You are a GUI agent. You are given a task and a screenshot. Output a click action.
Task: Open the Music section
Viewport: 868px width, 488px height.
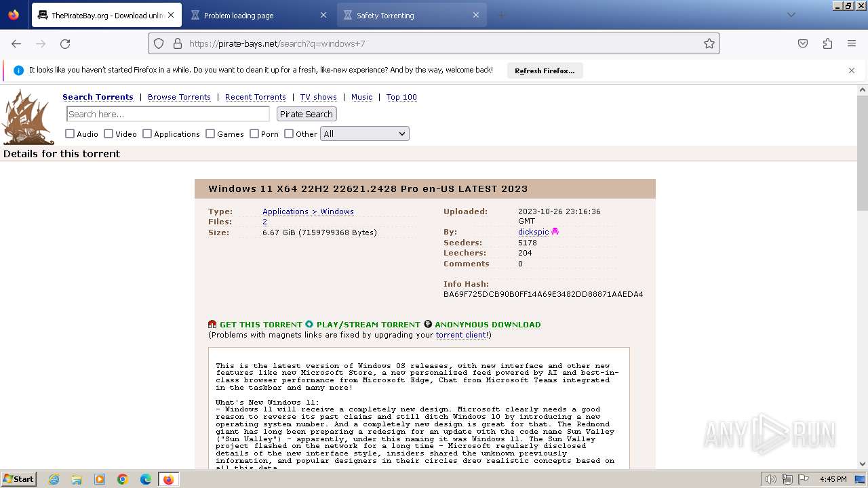click(361, 97)
